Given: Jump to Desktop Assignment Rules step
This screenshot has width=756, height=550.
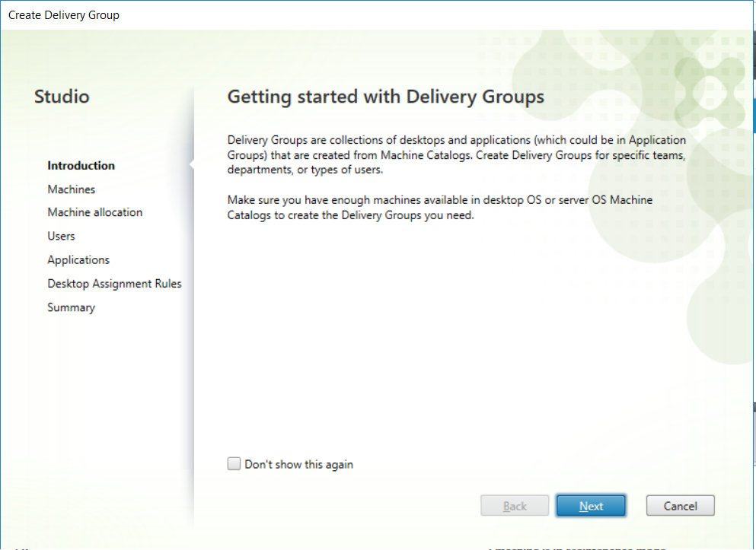Looking at the screenshot, I should 114,284.
